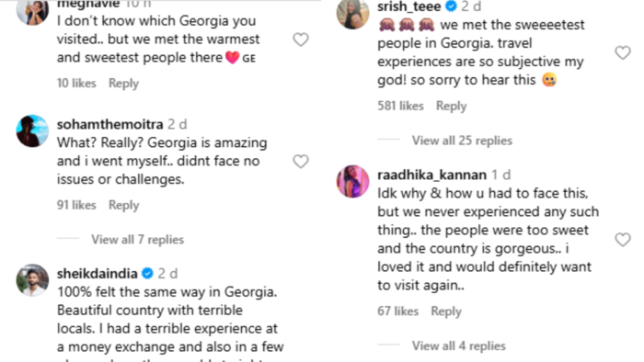644x362 pixels.
Task: Click srish_teee's blue verified badge
Action: click(452, 6)
